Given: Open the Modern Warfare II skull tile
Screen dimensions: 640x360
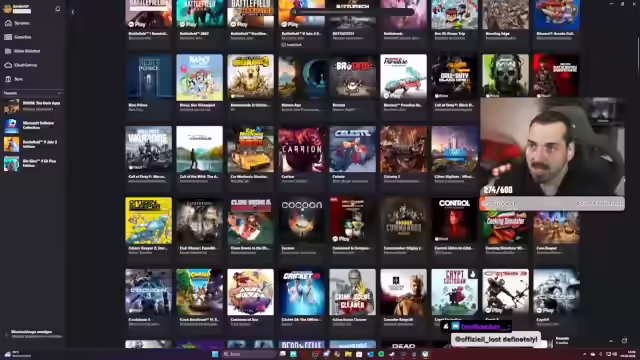Looking at the screenshot, I should pos(505,76).
